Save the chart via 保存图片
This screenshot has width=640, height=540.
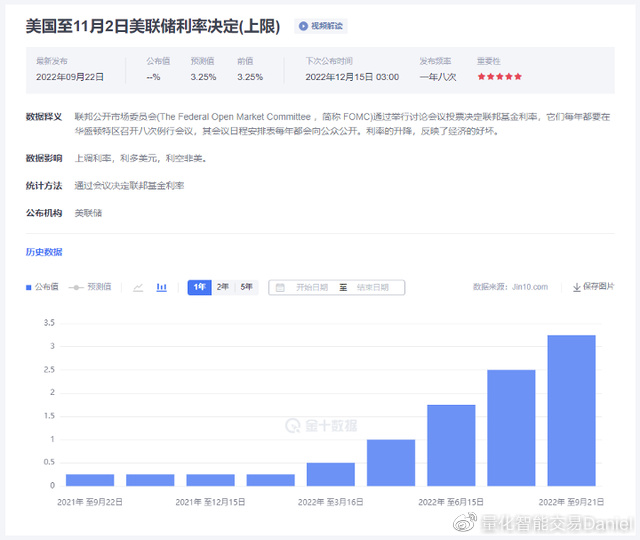coord(593,287)
